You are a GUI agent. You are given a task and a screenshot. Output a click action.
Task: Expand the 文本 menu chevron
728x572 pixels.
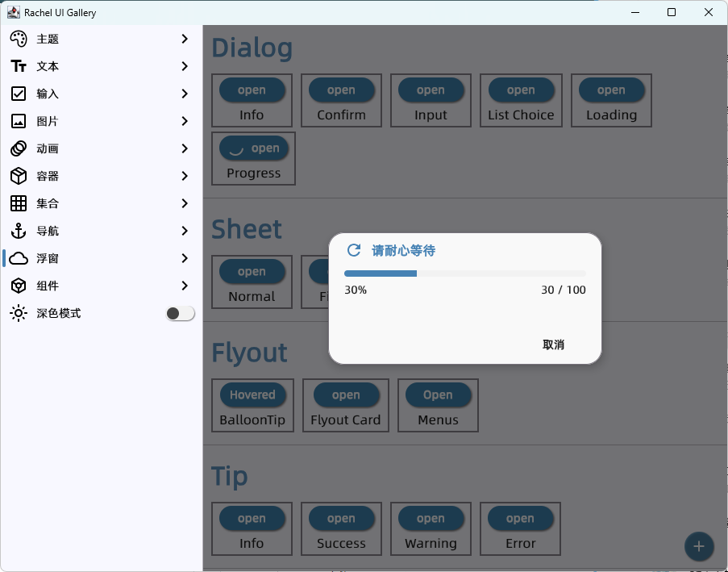(185, 66)
